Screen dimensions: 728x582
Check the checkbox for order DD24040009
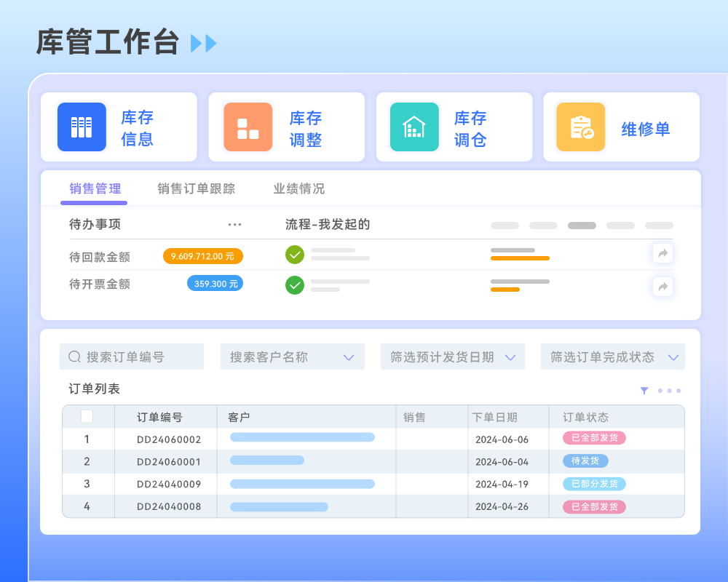point(87,484)
